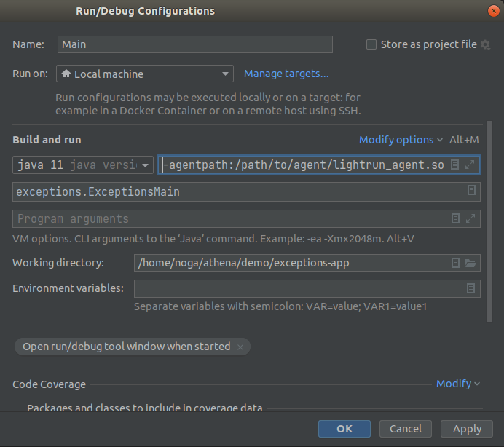Expand the Program arguments field
Screen dimensions: 504x447
(470, 218)
